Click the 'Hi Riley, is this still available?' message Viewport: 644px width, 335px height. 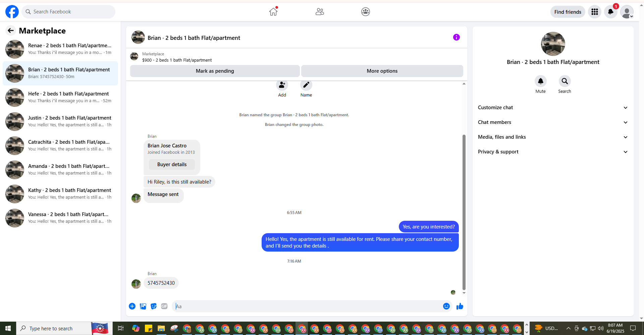click(x=179, y=182)
